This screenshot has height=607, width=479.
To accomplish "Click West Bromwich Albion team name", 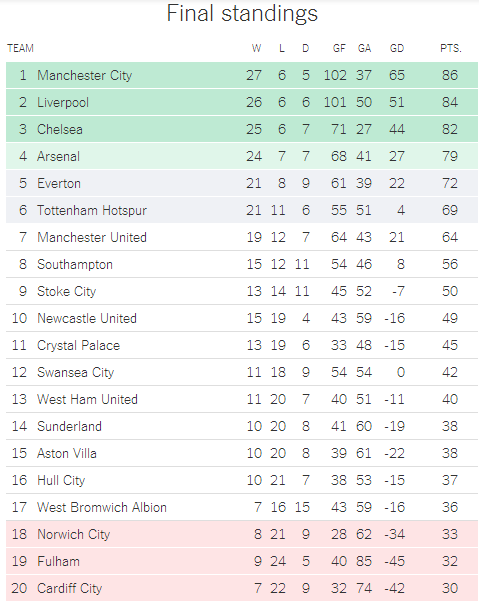I will point(102,507).
